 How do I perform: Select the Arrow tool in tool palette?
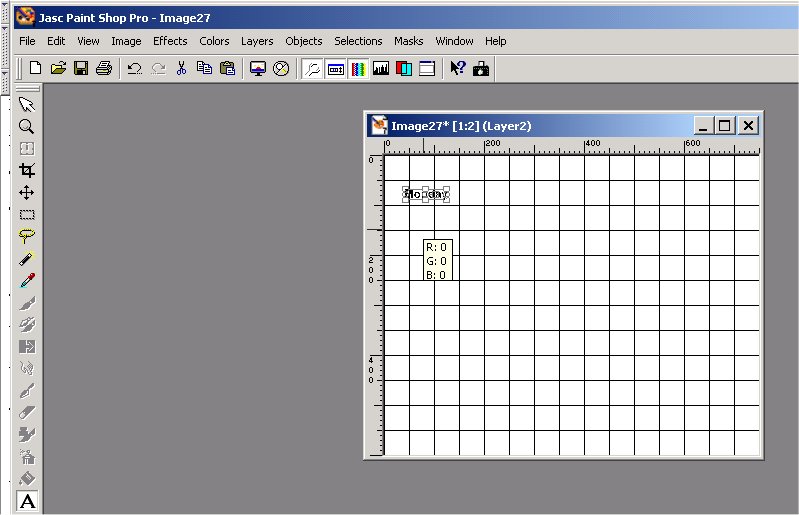point(27,105)
